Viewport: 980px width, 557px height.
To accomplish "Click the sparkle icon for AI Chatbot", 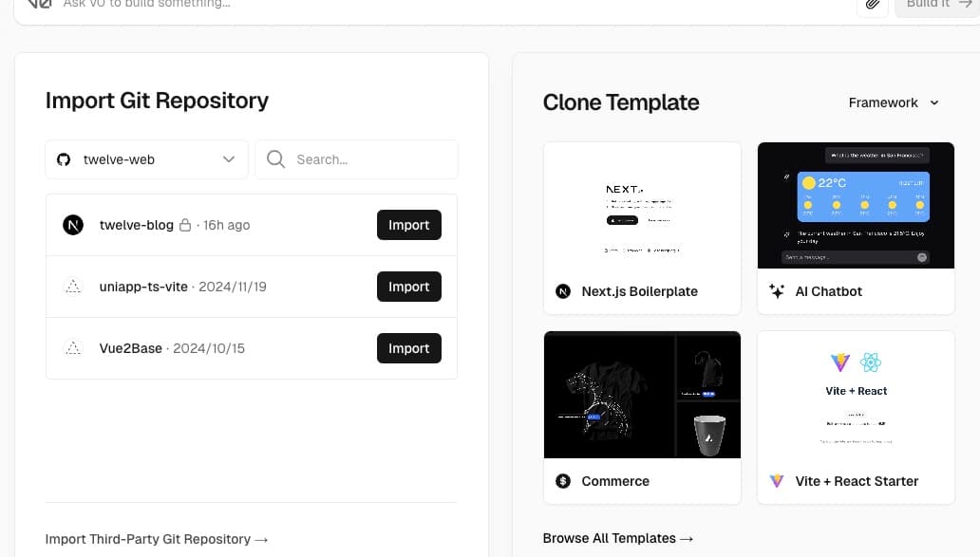I will [777, 291].
